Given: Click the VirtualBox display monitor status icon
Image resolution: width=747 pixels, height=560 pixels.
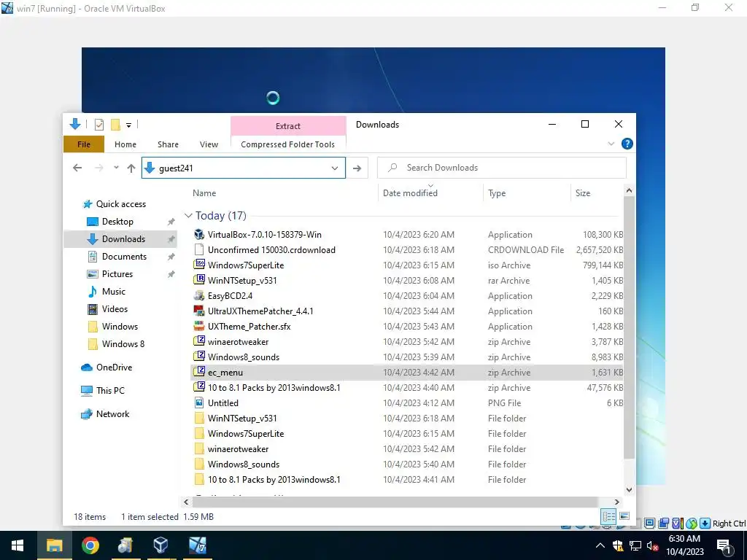Looking at the screenshot, I should tap(649, 524).
